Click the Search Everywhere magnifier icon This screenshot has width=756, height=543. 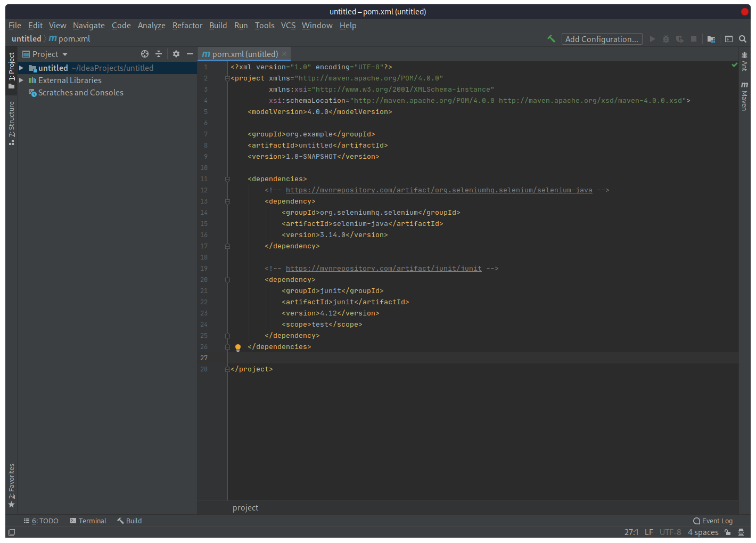743,39
